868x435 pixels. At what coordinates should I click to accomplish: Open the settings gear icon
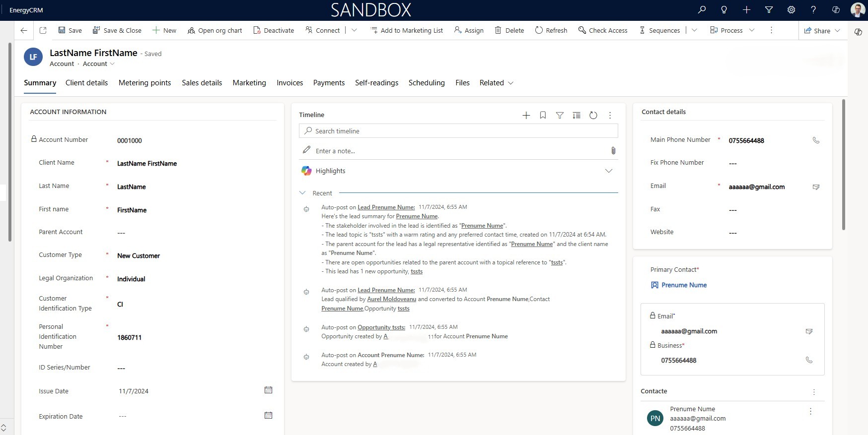(791, 10)
